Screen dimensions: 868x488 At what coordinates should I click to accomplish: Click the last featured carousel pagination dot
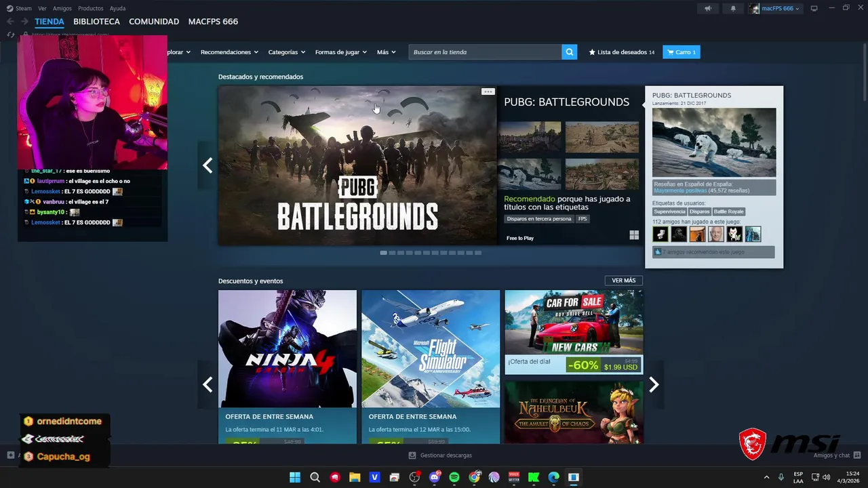pyautogui.click(x=478, y=253)
